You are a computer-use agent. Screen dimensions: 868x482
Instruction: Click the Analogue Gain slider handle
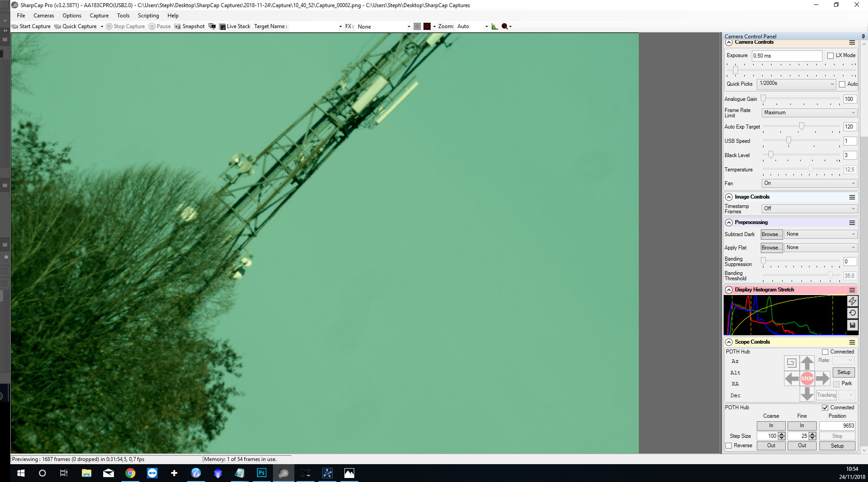click(x=763, y=99)
